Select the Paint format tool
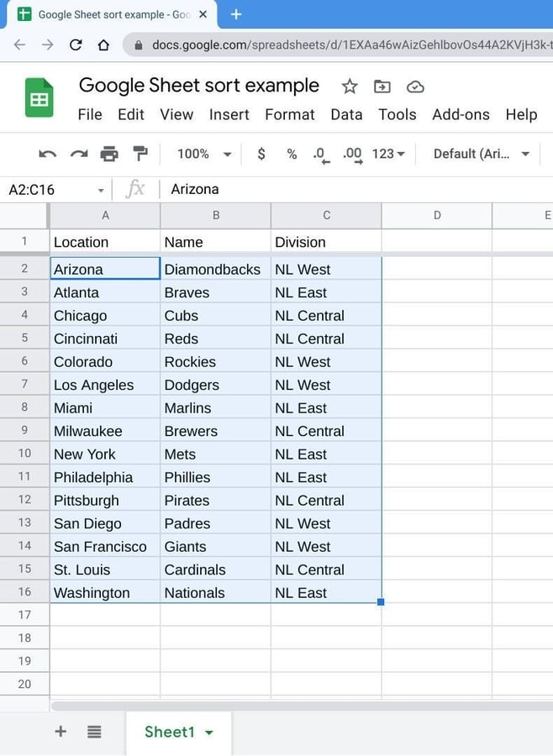 point(140,154)
